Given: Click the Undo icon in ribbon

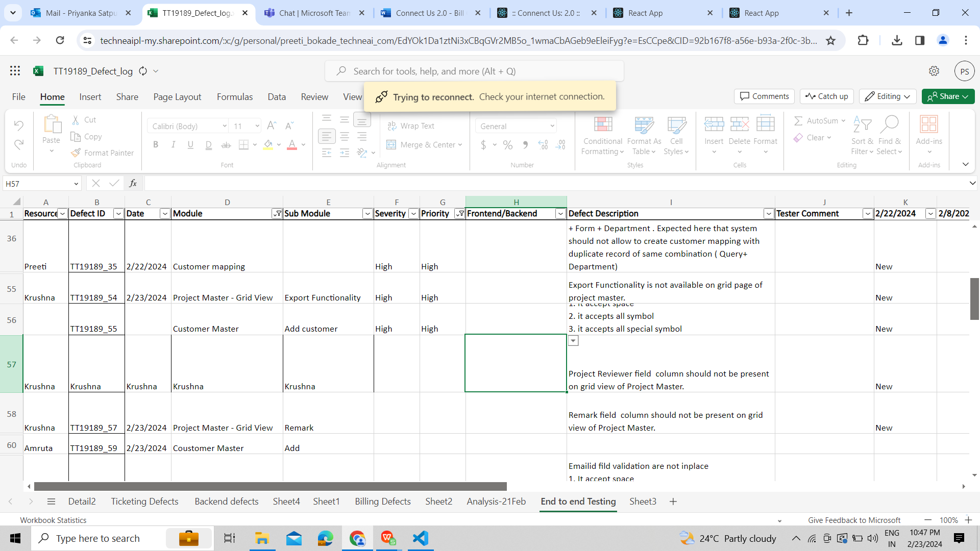Looking at the screenshot, I should pos(19,125).
